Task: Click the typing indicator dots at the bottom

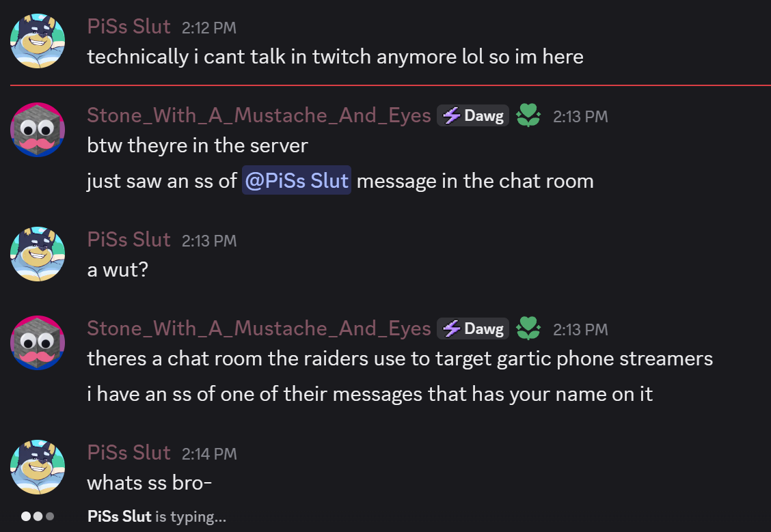Action: (x=38, y=516)
